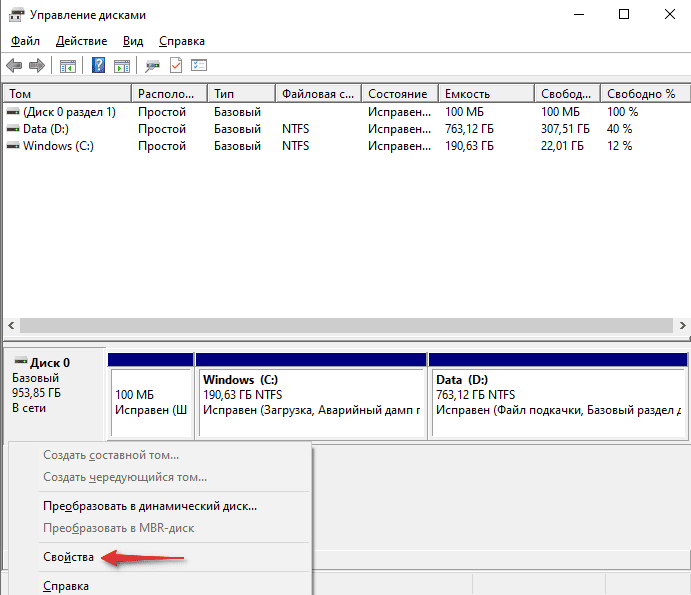691x595 pixels.
Task: Click the connect/rescan disks toolbar icon
Action: coord(152,66)
